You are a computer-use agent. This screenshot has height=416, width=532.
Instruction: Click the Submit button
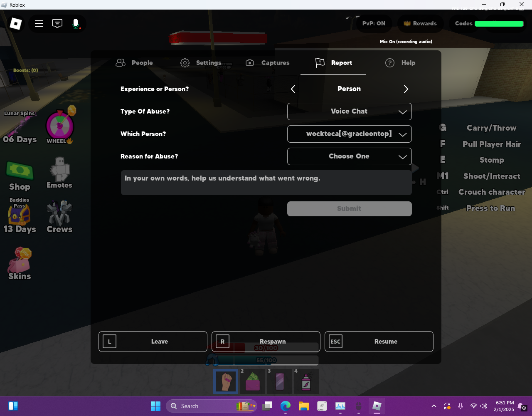(x=350, y=209)
